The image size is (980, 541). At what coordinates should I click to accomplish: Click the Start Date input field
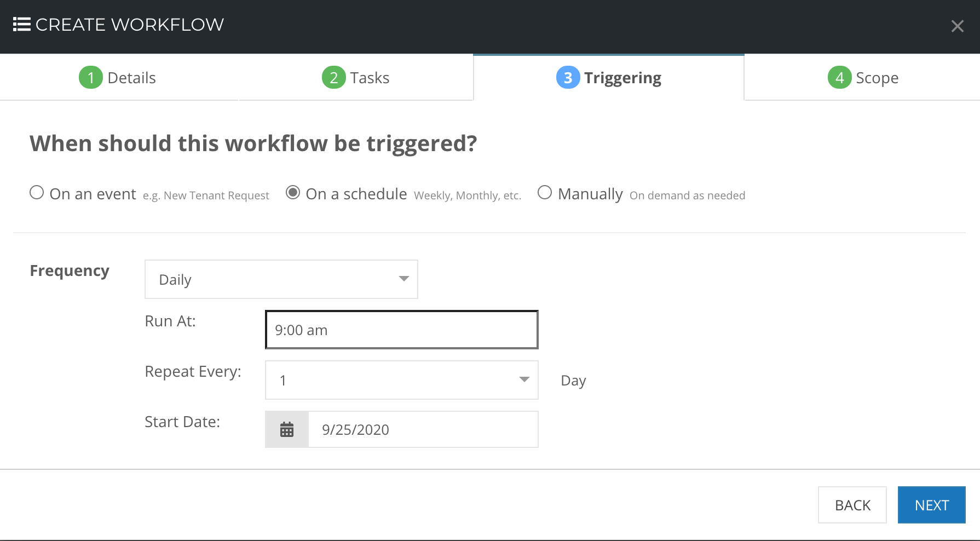423,429
